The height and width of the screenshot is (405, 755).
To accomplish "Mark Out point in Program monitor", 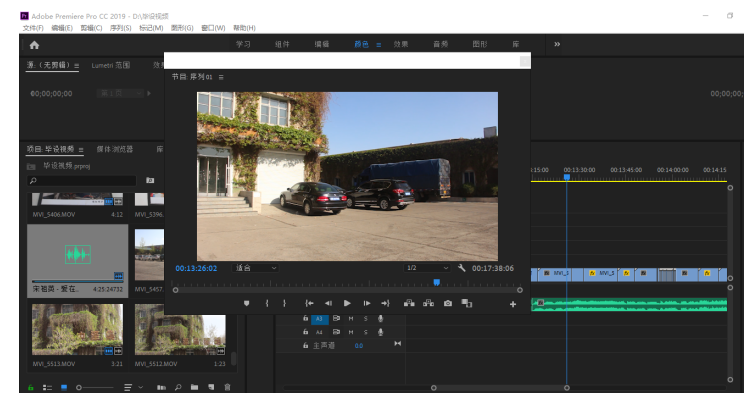I will coord(285,303).
